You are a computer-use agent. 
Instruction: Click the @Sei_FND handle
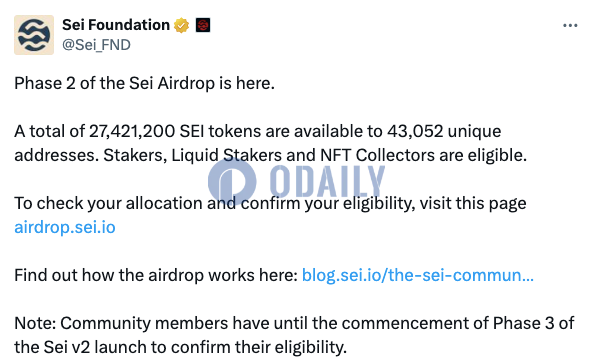coord(96,45)
